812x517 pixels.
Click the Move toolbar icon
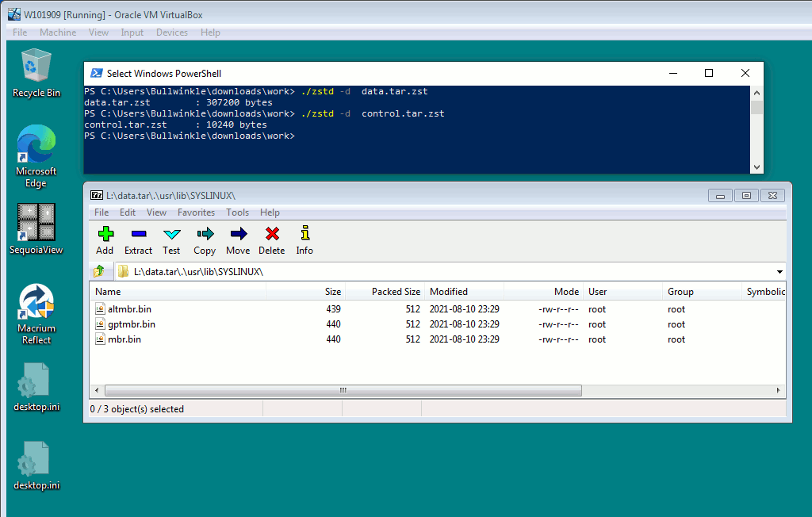pyautogui.click(x=238, y=234)
